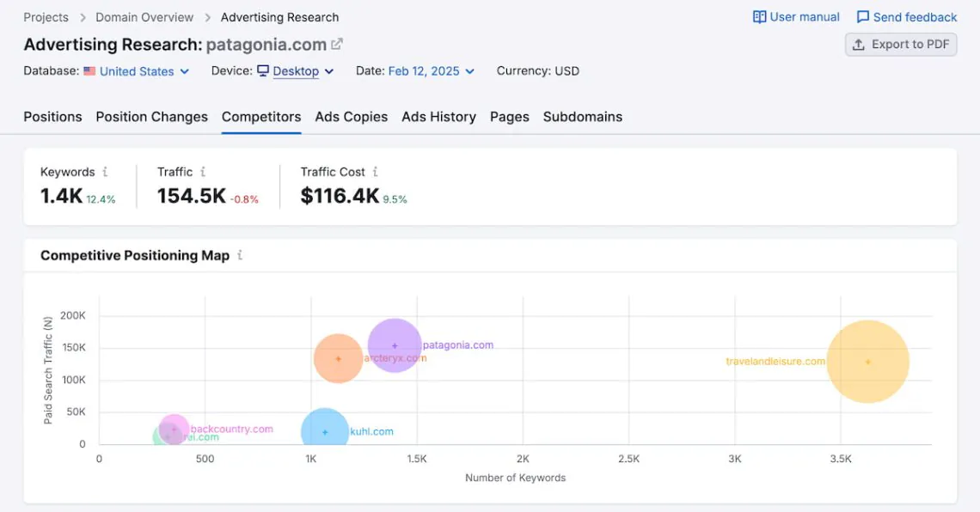Click the Send feedback speech bubble icon
The image size is (980, 512).
(x=862, y=17)
